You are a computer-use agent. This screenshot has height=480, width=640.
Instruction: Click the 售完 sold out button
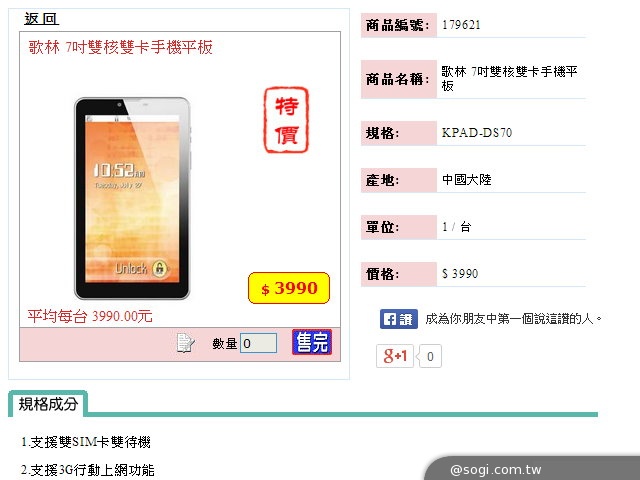click(x=312, y=342)
